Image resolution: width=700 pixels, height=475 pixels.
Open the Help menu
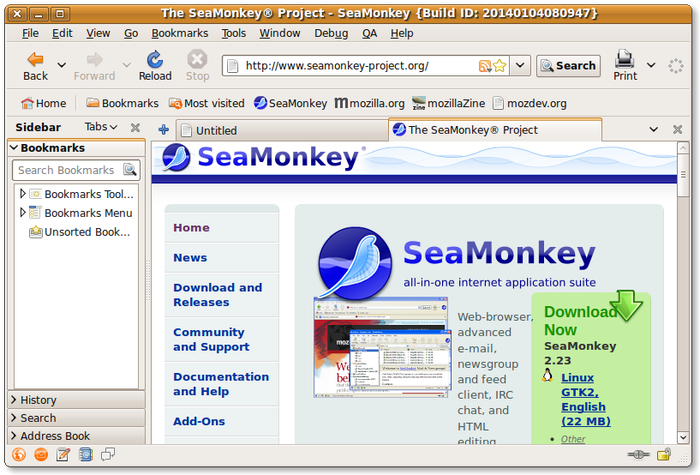coord(402,33)
